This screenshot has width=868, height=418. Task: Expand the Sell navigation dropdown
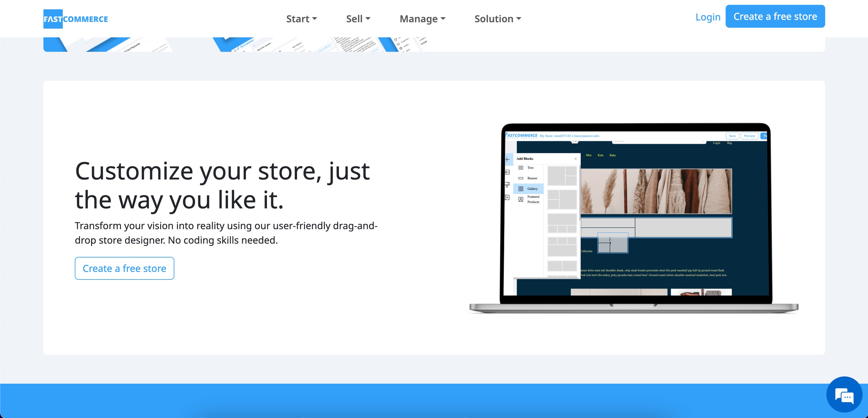pyautogui.click(x=357, y=19)
